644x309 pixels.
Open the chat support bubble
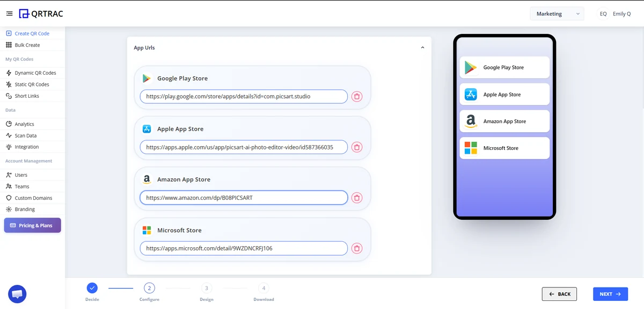pyautogui.click(x=17, y=294)
